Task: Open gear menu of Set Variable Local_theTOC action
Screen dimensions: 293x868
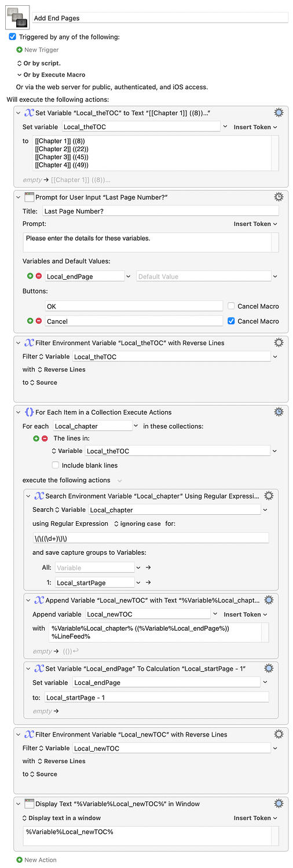Action: (x=279, y=113)
